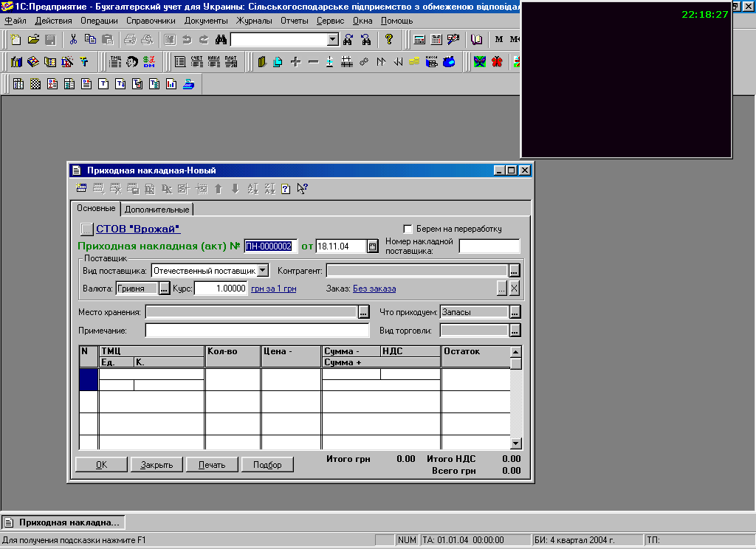Image resolution: width=756 pixels, height=549 pixels.
Task: Open the Контрагент selection ellipsis button
Action: click(x=515, y=270)
